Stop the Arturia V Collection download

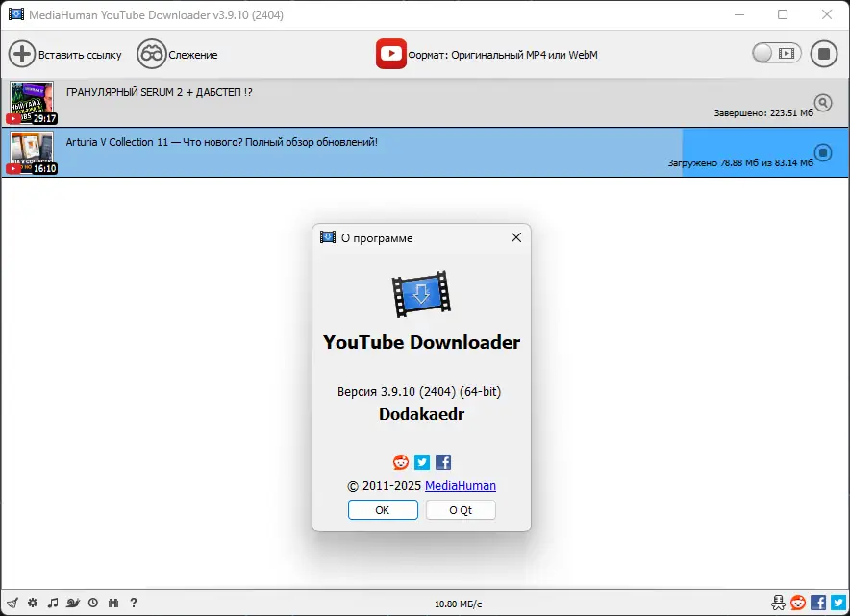(825, 152)
